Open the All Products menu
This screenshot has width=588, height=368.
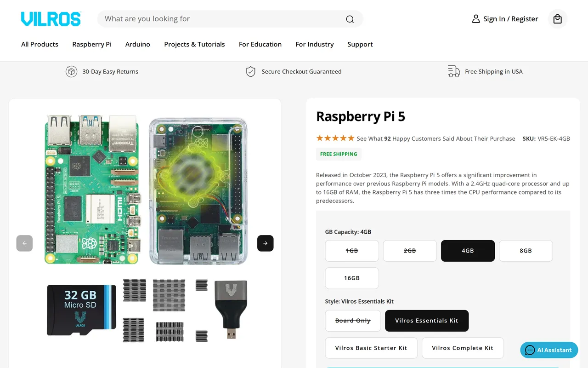[x=40, y=44]
